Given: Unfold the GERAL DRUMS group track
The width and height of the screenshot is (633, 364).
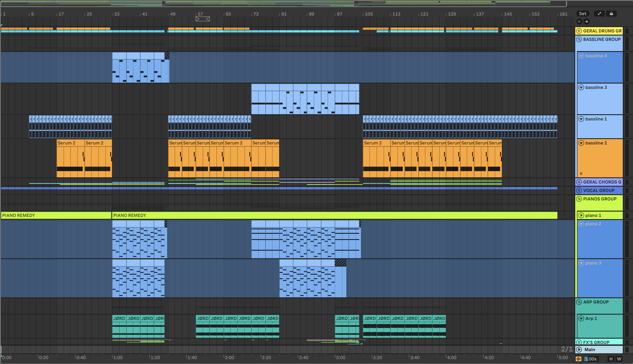Looking at the screenshot, I should point(579,31).
